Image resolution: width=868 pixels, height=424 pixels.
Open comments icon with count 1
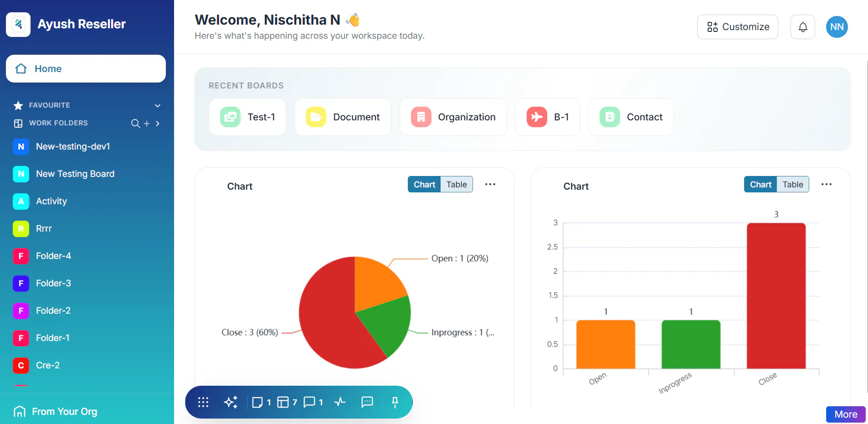(313, 402)
